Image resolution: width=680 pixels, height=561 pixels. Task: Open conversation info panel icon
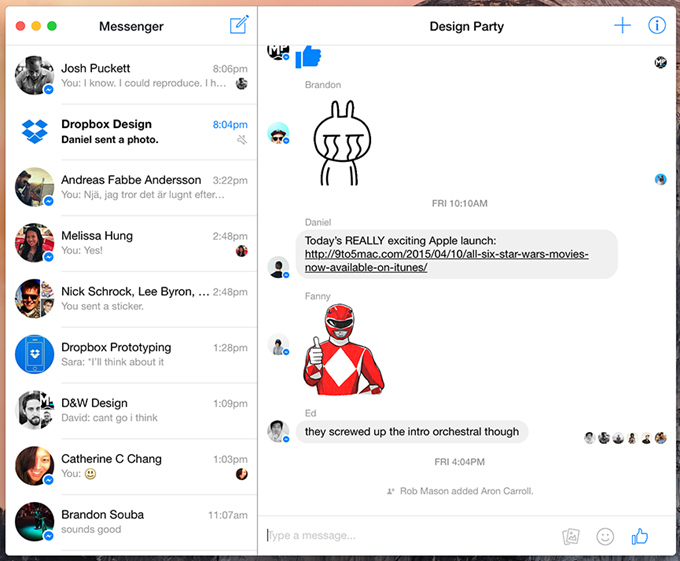[657, 26]
